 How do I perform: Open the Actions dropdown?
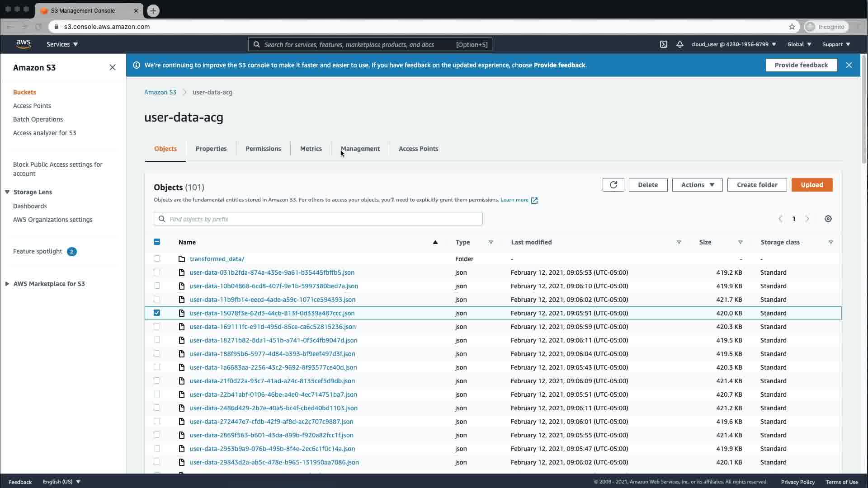coord(697,185)
